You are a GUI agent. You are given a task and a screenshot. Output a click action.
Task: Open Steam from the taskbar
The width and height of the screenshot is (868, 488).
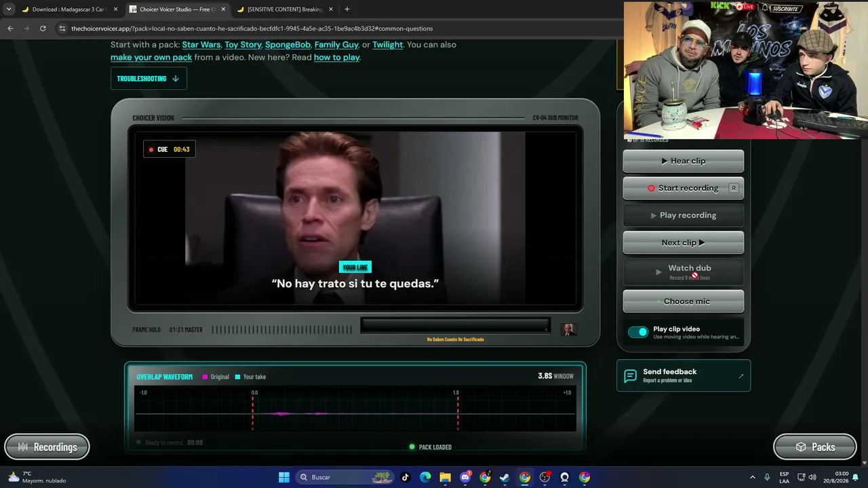click(505, 477)
